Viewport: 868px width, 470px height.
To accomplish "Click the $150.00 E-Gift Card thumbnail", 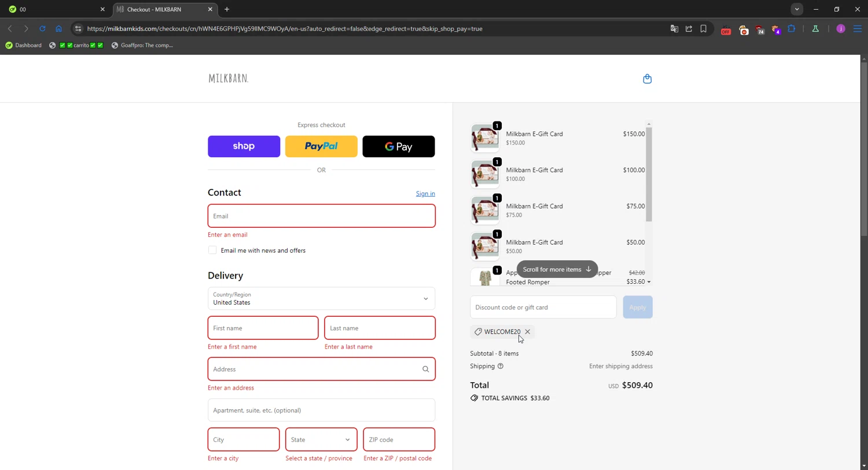I will [485, 138].
